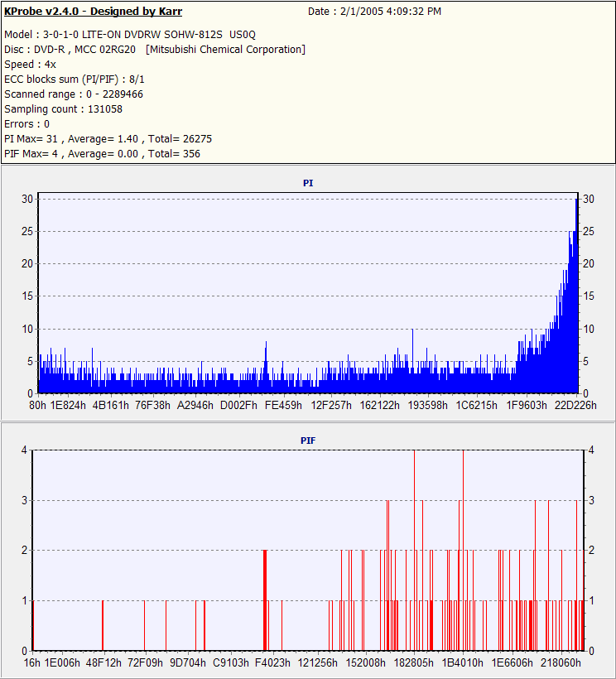Click the thick PIF bar at 2 near F4023h

[x=265, y=600]
